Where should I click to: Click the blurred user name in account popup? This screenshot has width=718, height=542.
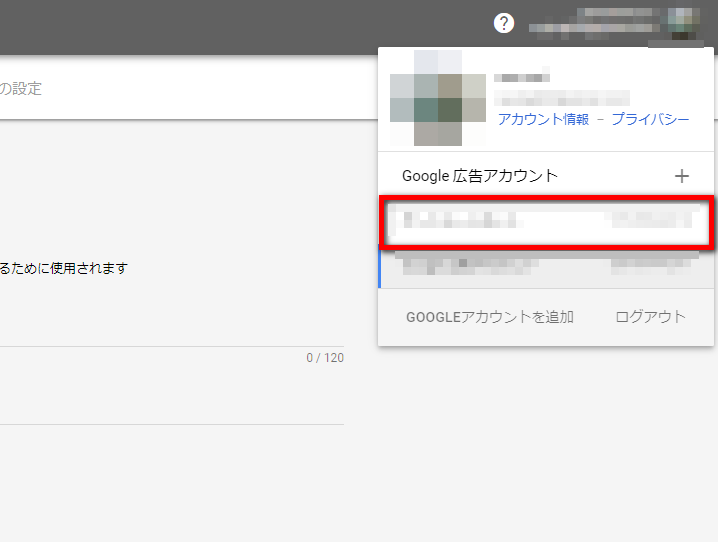tap(522, 78)
